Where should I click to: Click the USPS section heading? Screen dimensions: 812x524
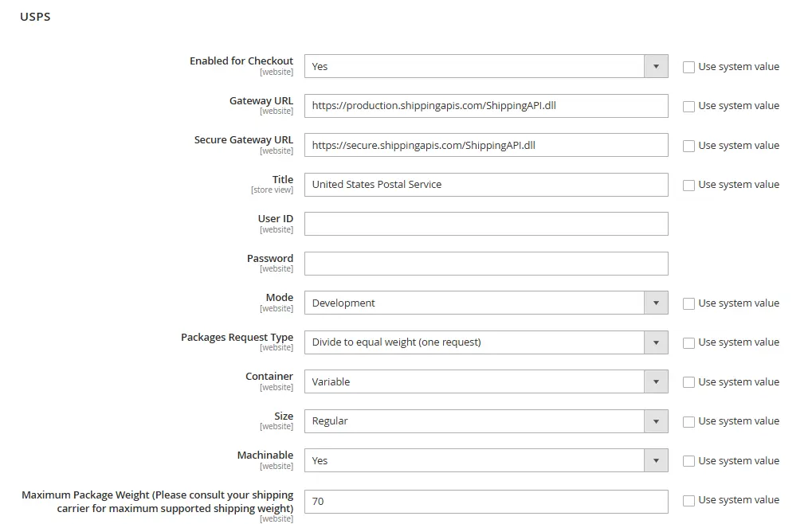(x=35, y=16)
